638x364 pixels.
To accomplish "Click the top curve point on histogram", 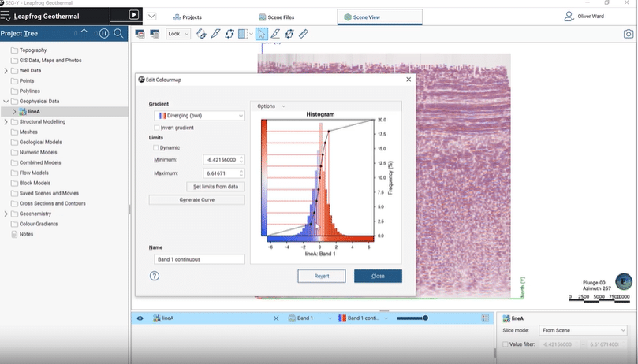I will click(329, 131).
